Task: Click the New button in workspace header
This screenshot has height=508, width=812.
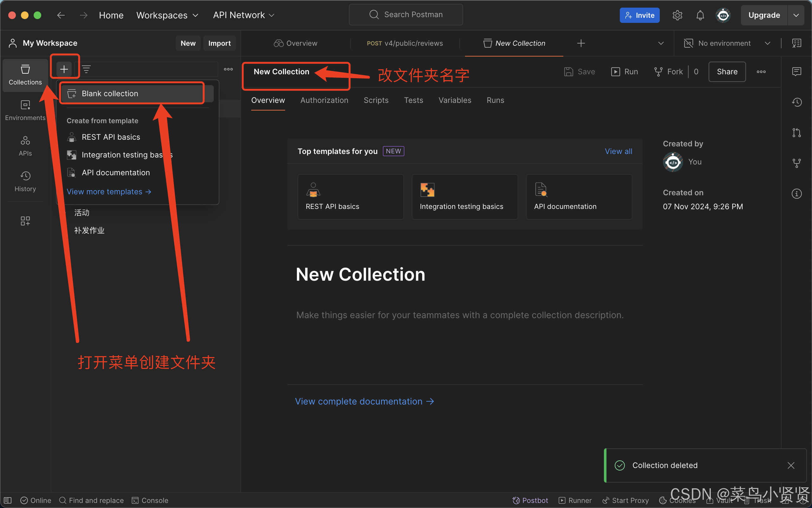Action: 188,43
